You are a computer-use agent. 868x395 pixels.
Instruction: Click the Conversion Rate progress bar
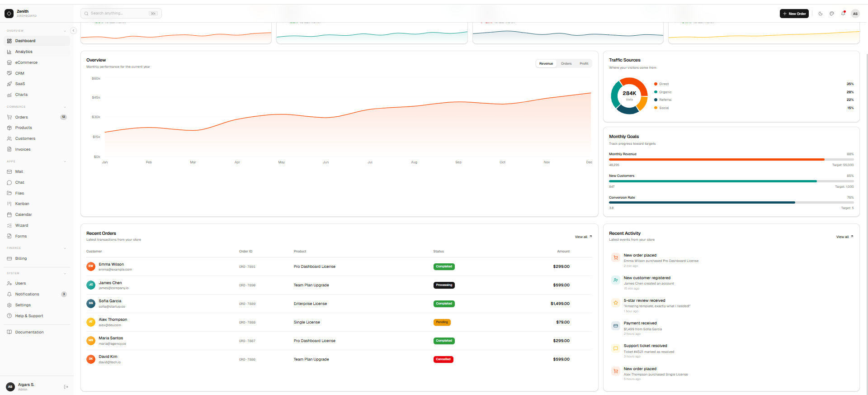731,203
